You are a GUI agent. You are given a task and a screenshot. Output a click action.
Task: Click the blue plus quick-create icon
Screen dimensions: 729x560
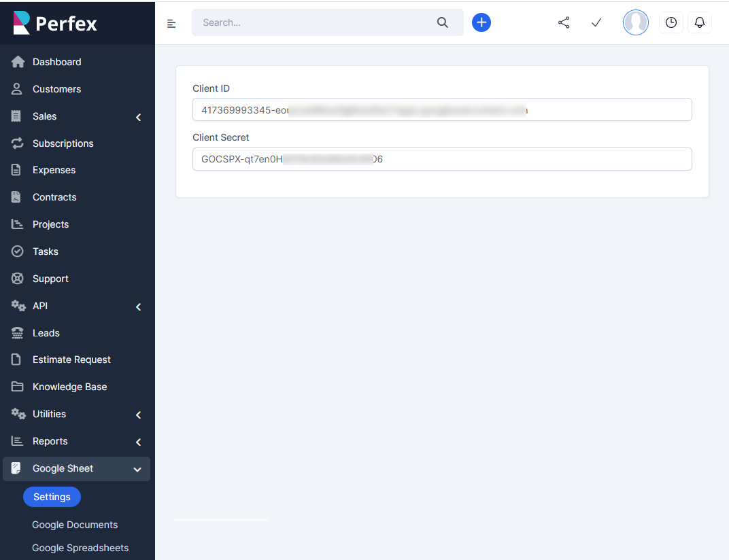(481, 22)
